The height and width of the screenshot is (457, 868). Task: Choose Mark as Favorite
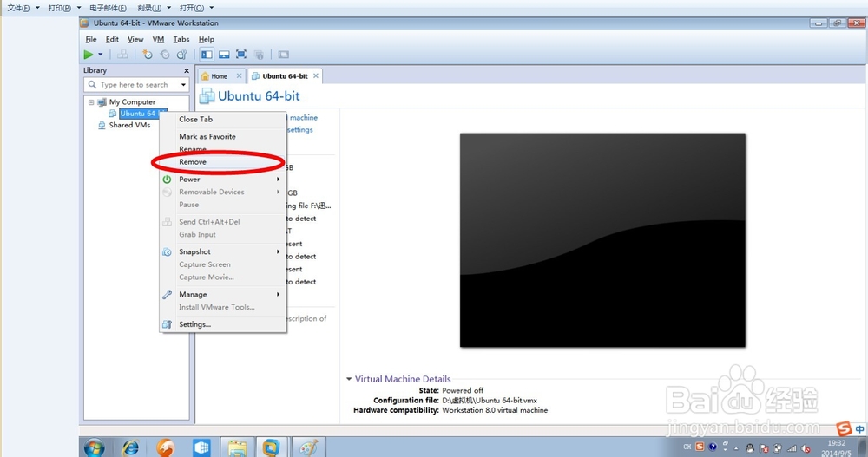click(x=223, y=136)
